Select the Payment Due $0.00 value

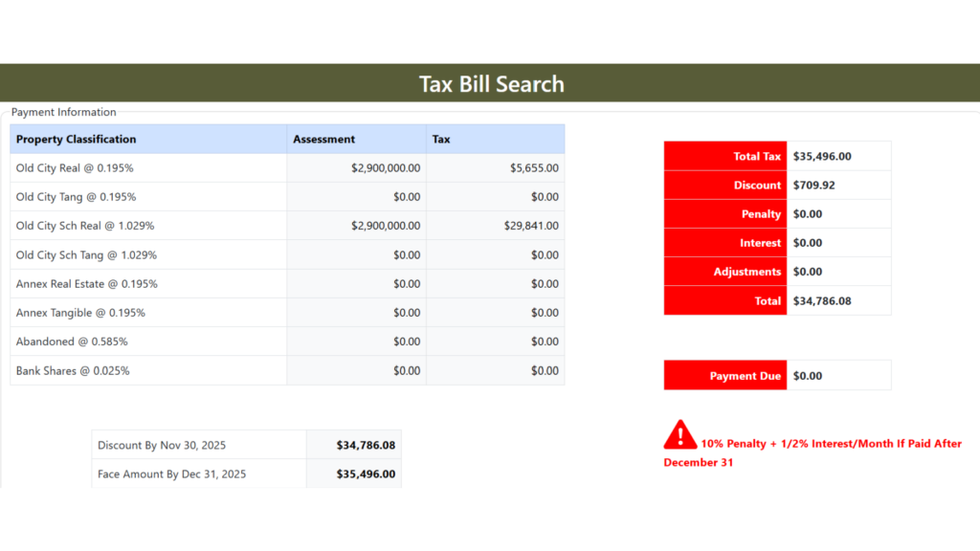[808, 375]
